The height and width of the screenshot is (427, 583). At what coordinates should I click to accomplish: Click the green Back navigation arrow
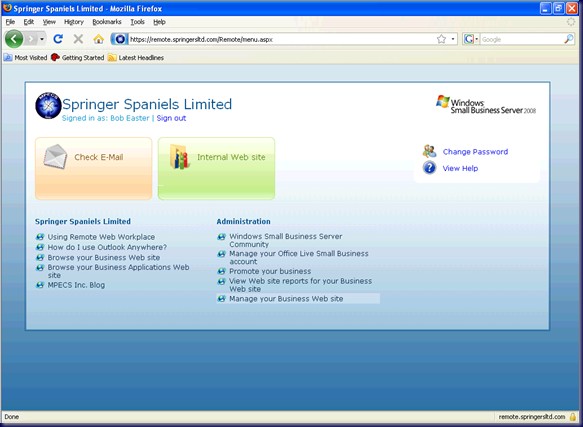coord(14,39)
